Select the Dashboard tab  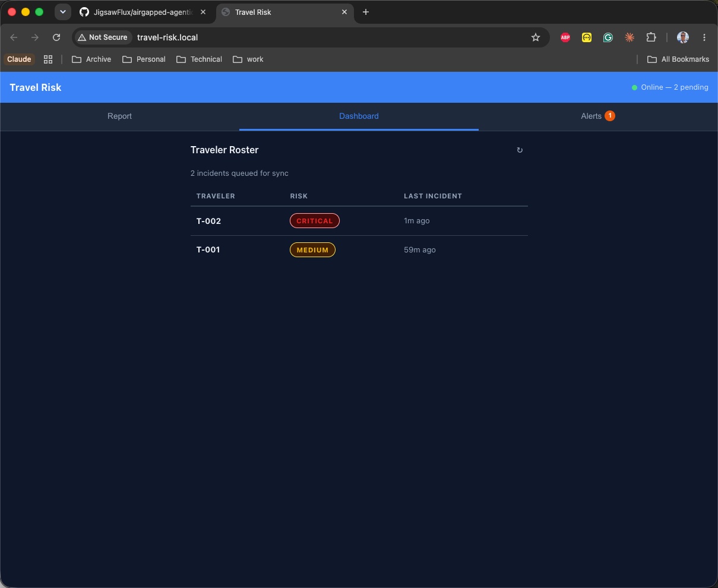point(359,116)
